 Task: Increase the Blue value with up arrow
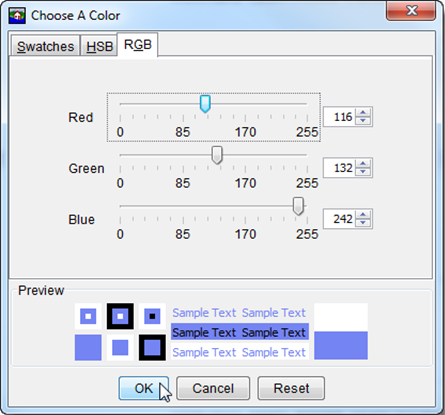pyautogui.click(x=363, y=215)
